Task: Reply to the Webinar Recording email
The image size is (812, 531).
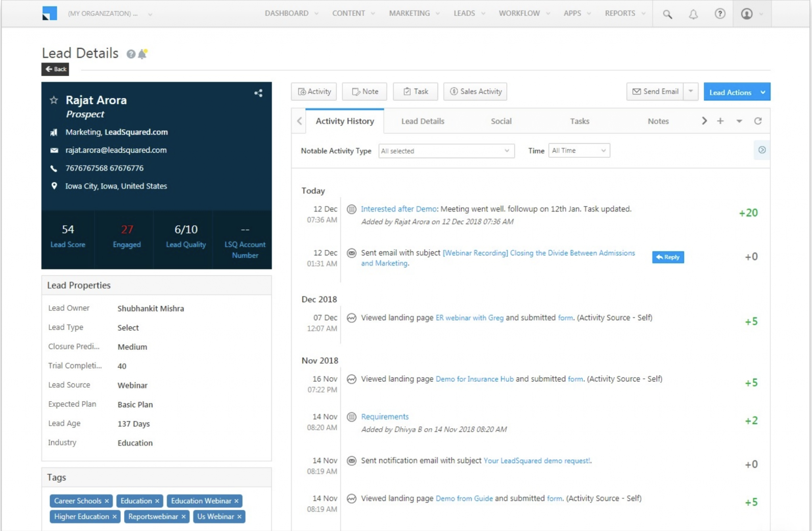Action: [668, 257]
